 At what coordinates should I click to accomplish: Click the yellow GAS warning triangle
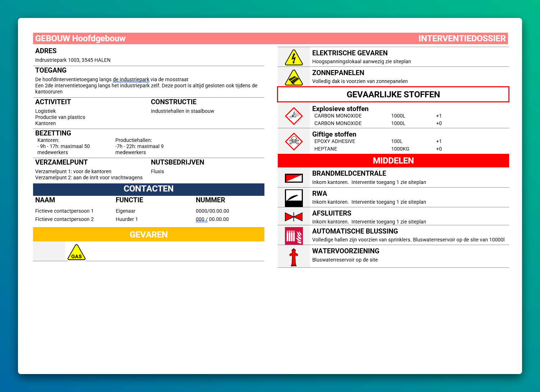point(77,252)
